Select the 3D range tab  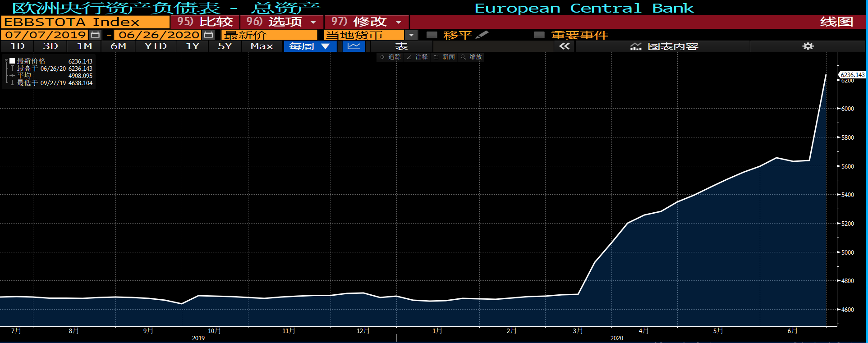pos(51,46)
